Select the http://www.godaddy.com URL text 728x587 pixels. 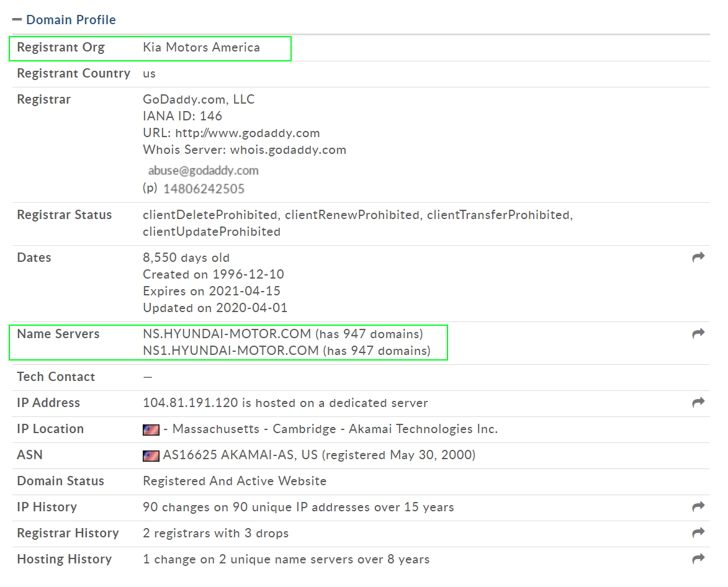248,133
